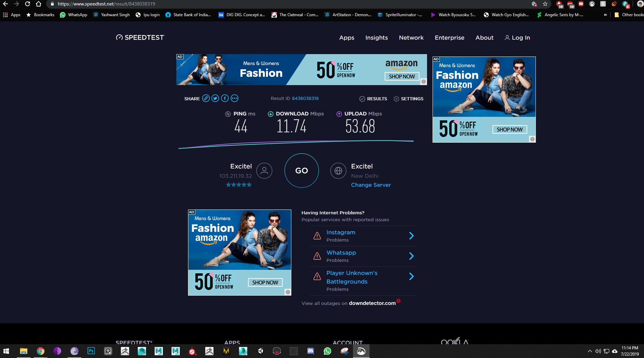Viewport: 644px width, 358px height.
Task: Open Apps menu in site header
Action: (346, 38)
